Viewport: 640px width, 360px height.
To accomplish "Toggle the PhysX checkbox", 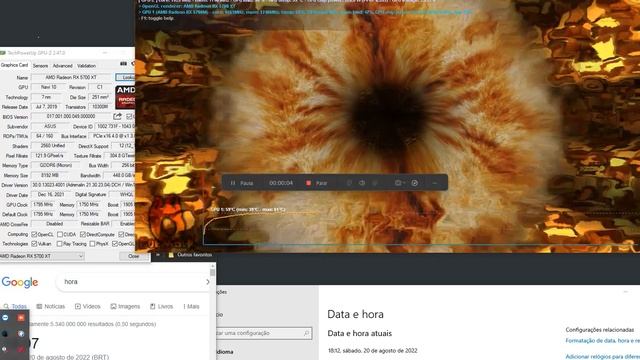I will [x=92, y=244].
